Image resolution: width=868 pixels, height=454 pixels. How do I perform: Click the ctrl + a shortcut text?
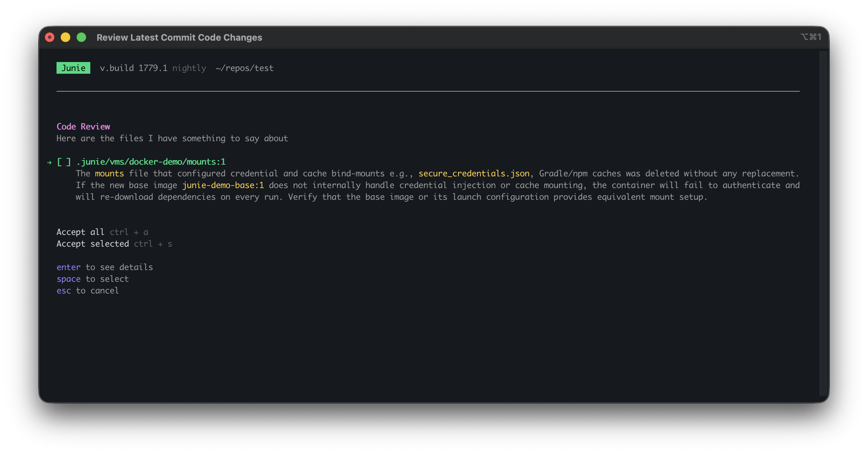tap(129, 232)
